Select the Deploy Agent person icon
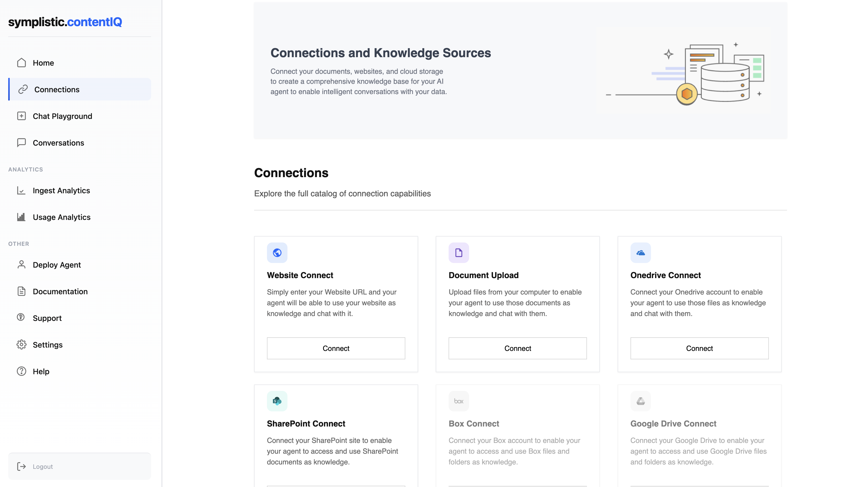Screen dimensions: 868x487 [21, 265]
